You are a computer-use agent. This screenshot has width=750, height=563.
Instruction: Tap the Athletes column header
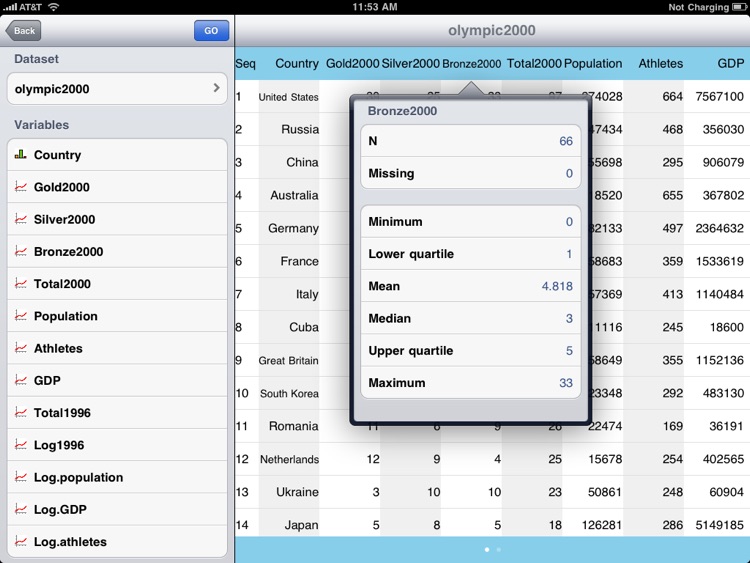(661, 64)
